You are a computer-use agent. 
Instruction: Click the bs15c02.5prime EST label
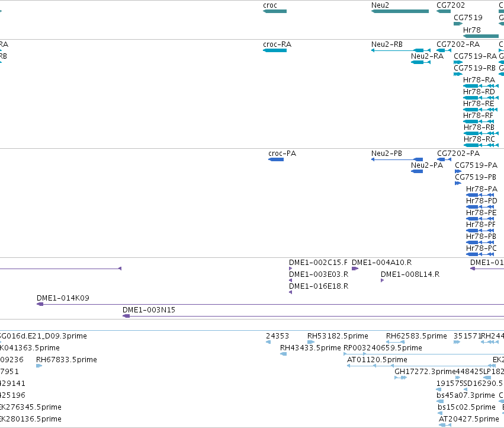[467, 407]
